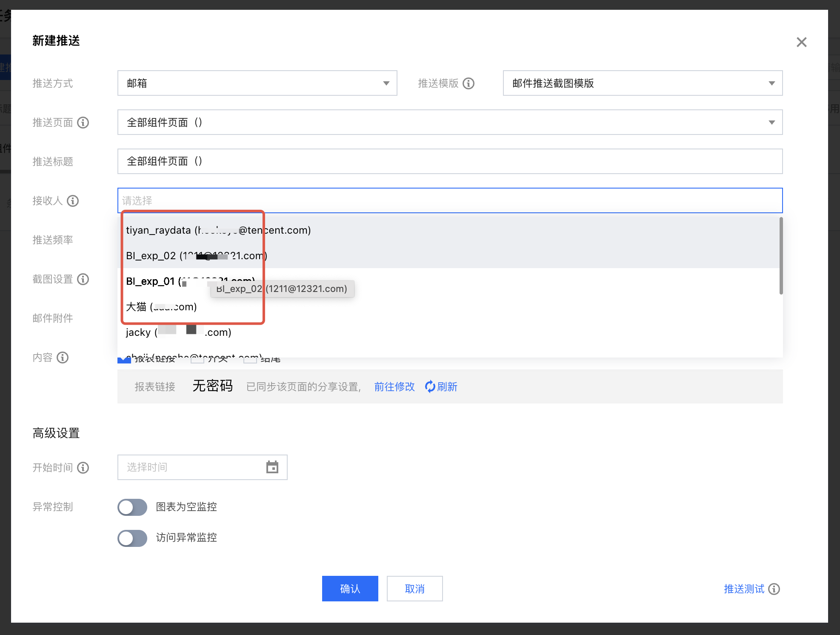Click the recipient list scrollbar
Image resolution: width=840 pixels, height=635 pixels.
coord(781,255)
